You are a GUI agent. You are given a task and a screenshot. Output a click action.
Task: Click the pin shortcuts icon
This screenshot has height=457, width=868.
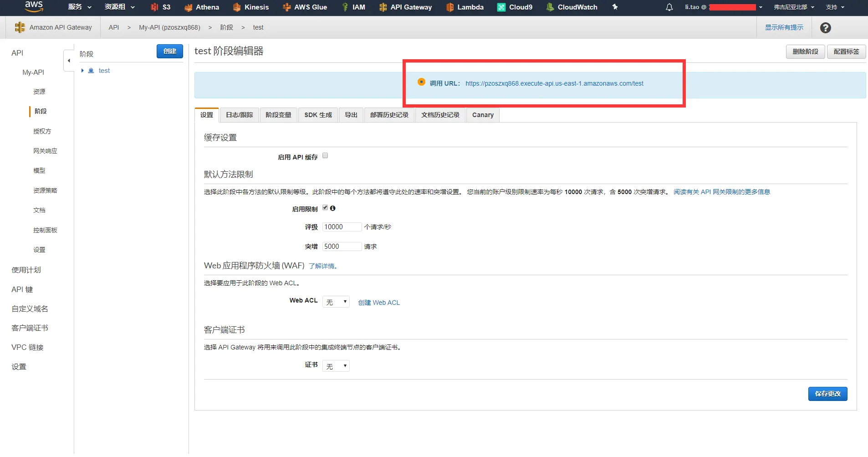pyautogui.click(x=615, y=7)
